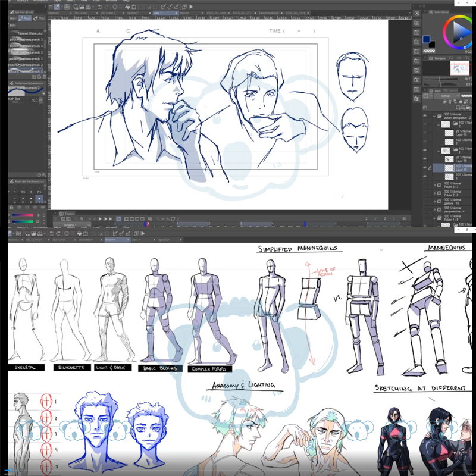Switch to cleanups tab in top window

(60, 13)
